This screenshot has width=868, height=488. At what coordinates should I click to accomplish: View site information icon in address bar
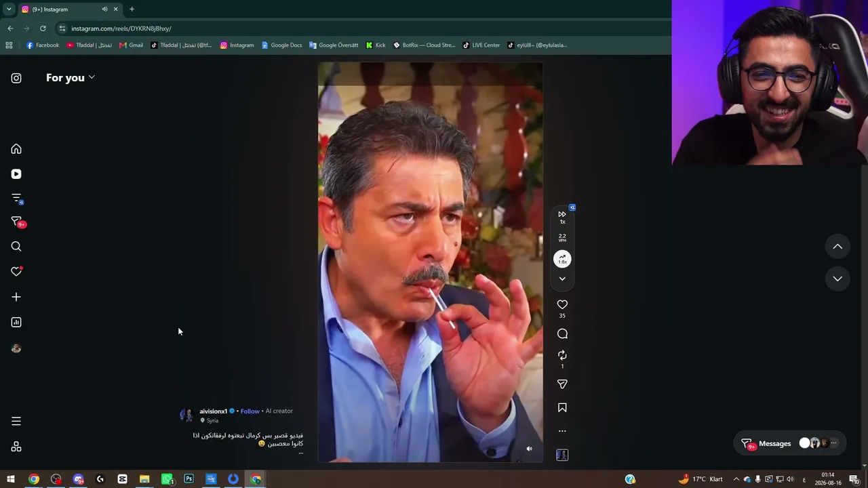62,28
